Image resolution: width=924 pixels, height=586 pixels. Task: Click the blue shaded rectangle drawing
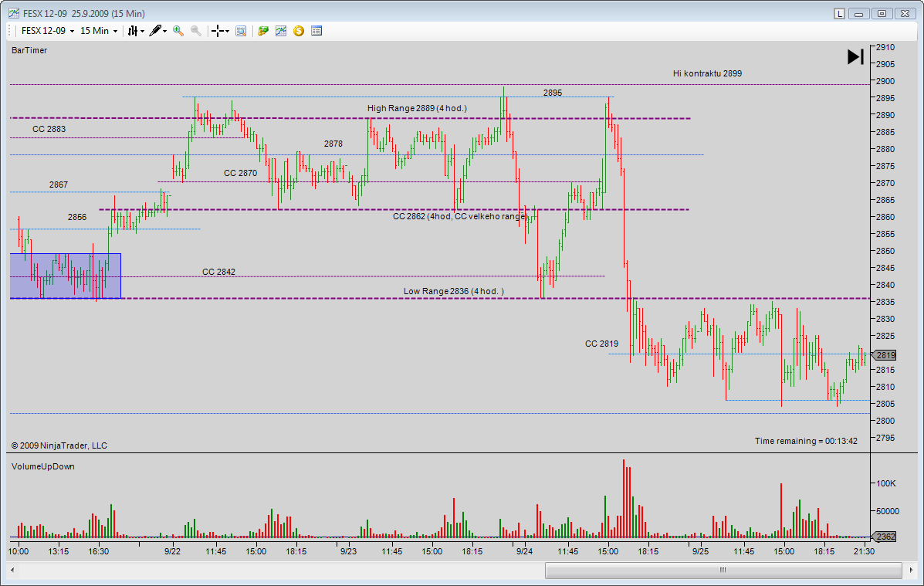click(66, 276)
